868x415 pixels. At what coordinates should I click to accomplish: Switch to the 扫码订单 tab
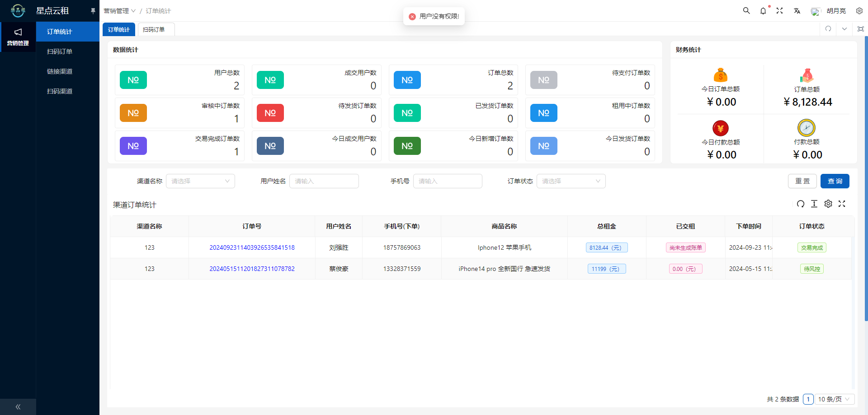tap(154, 29)
